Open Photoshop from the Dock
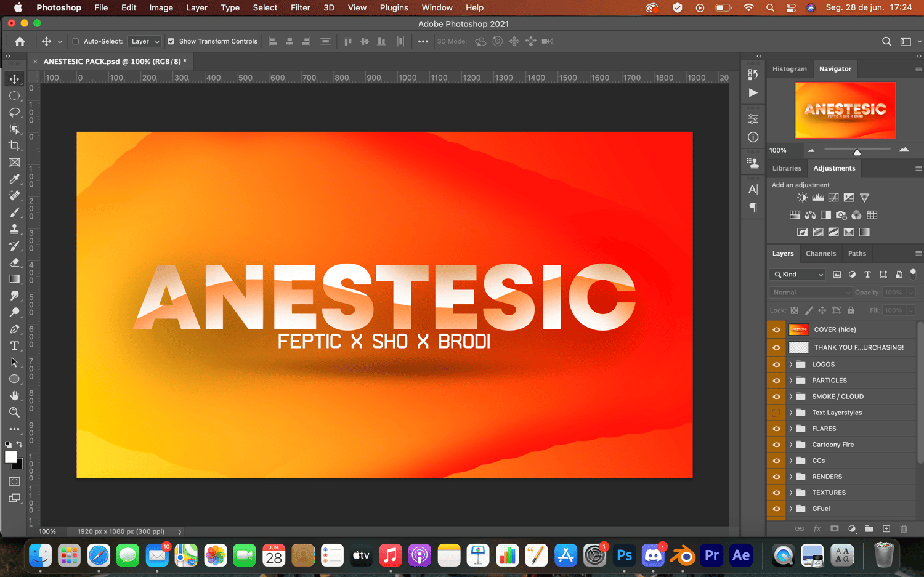924x577 pixels. point(624,555)
